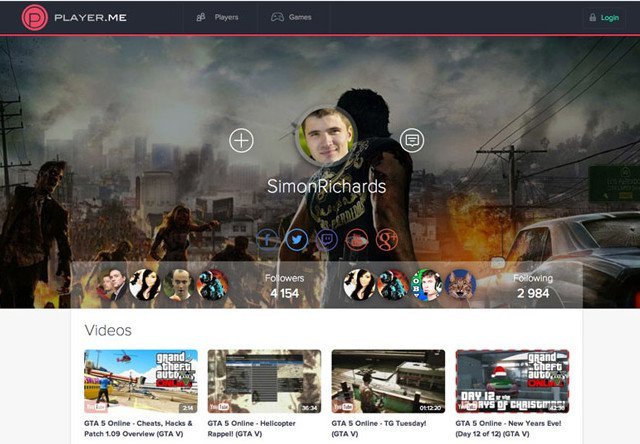Follow SimonRichards with the plus icon

[241, 140]
